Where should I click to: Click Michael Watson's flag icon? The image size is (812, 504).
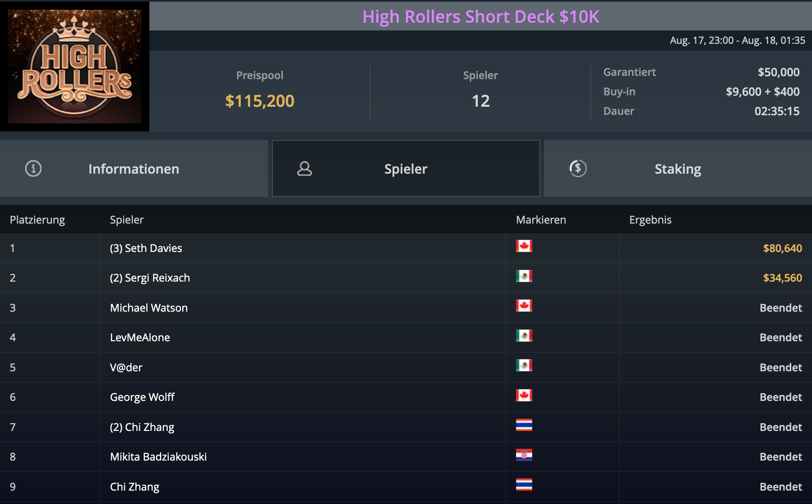[x=524, y=306]
